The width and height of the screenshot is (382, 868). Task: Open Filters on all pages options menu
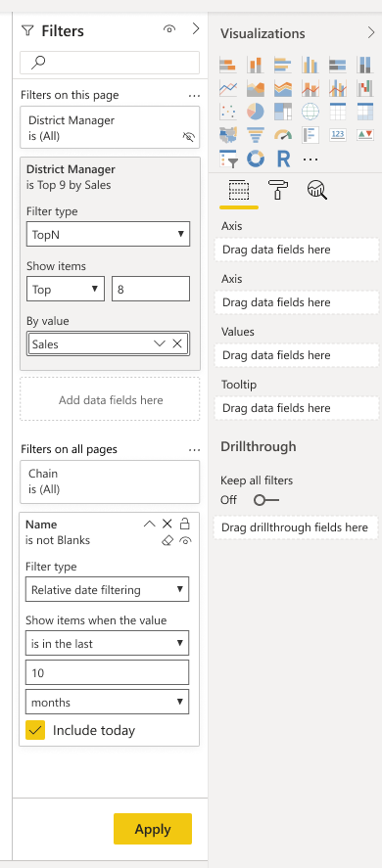(x=194, y=449)
